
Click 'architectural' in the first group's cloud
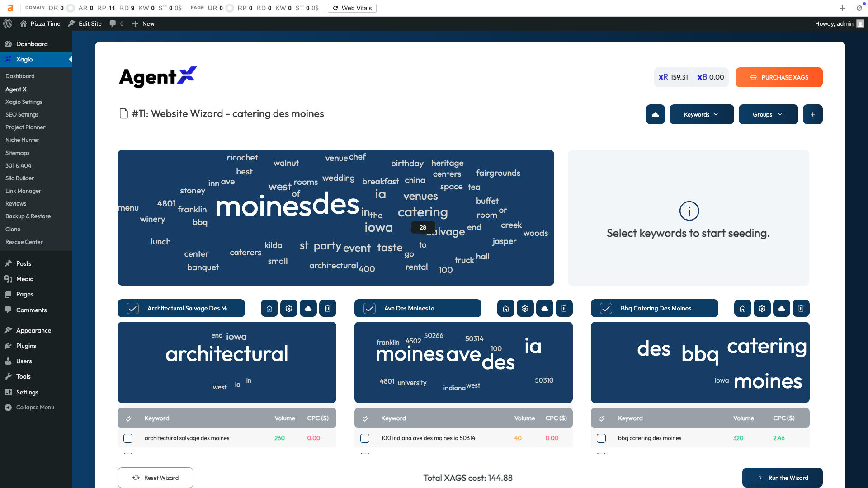(226, 354)
